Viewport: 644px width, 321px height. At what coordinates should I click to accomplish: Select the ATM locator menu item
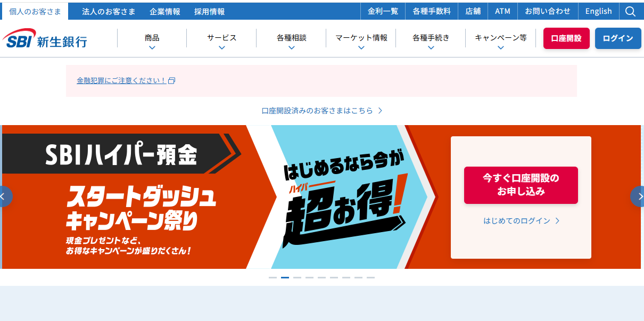pyautogui.click(x=502, y=11)
